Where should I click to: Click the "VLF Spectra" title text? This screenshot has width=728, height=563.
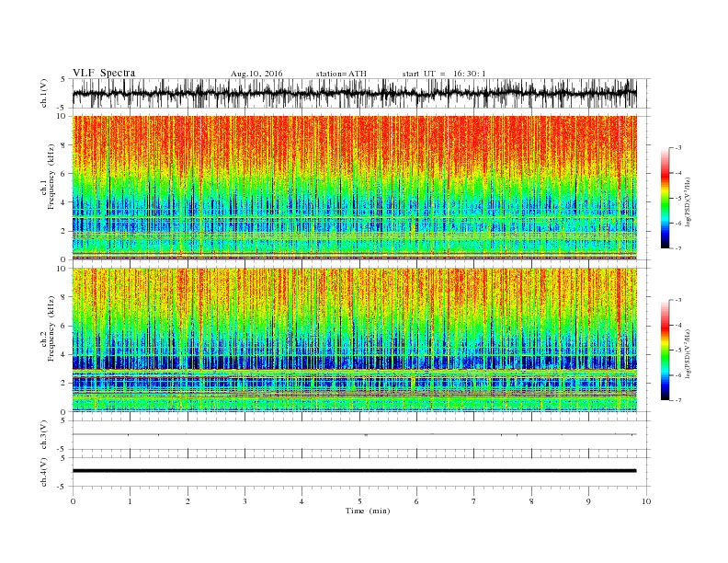click(104, 73)
